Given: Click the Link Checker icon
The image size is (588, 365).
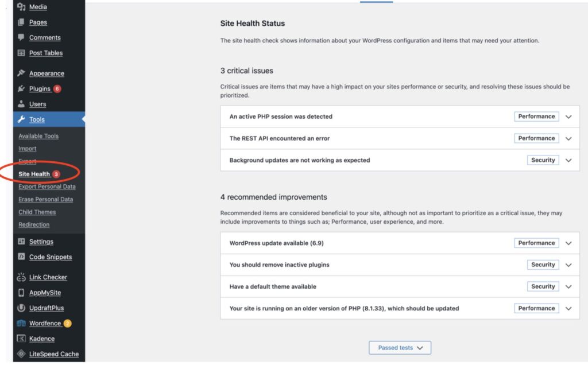Looking at the screenshot, I should 21,277.
